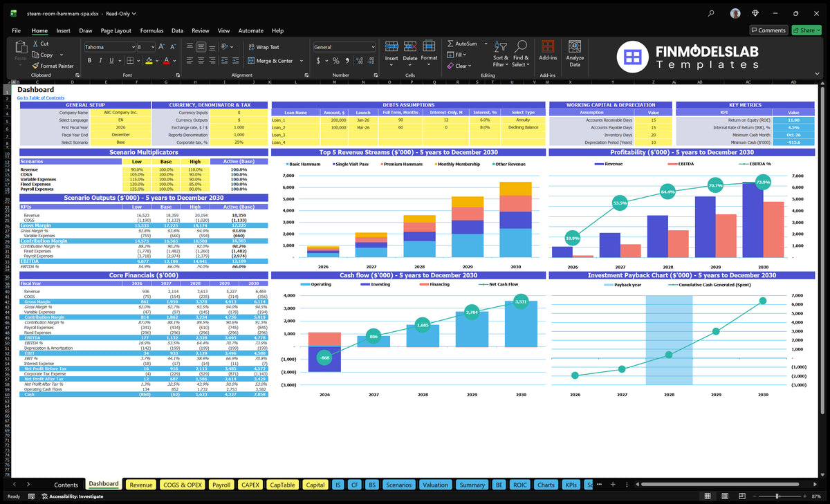Click the Accounting dollar format icon
Screen dimensions: 830x504
coord(318,61)
